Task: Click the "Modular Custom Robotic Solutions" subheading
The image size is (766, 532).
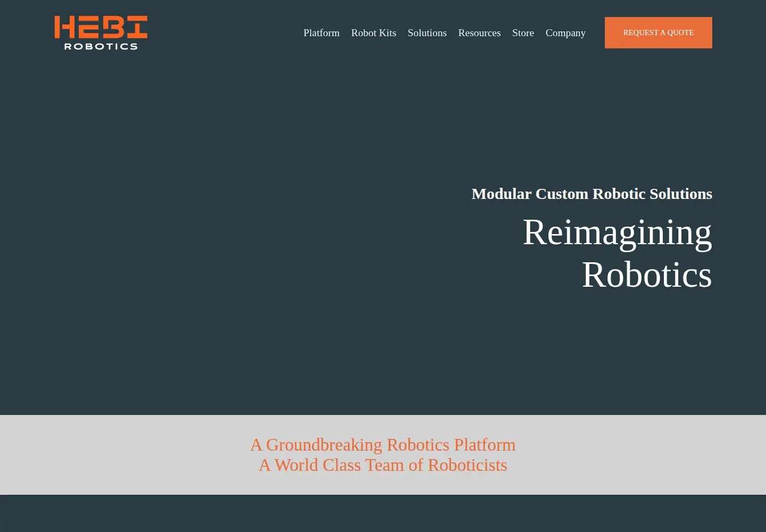Action: (x=592, y=194)
